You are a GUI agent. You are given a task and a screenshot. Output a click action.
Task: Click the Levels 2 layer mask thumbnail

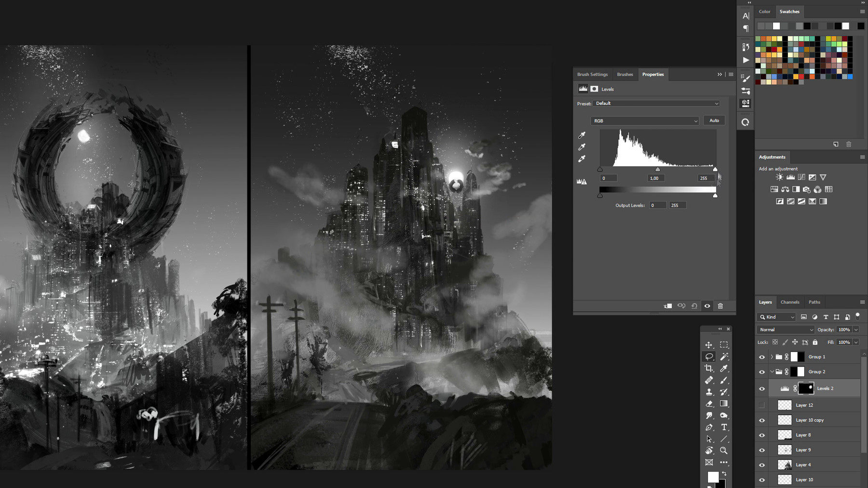806,388
